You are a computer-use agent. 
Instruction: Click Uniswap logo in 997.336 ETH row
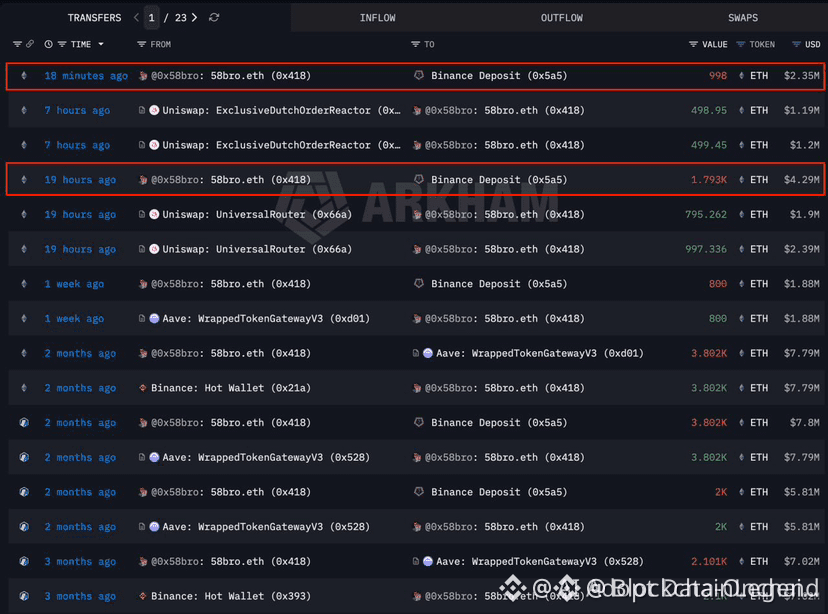pyautogui.click(x=154, y=249)
